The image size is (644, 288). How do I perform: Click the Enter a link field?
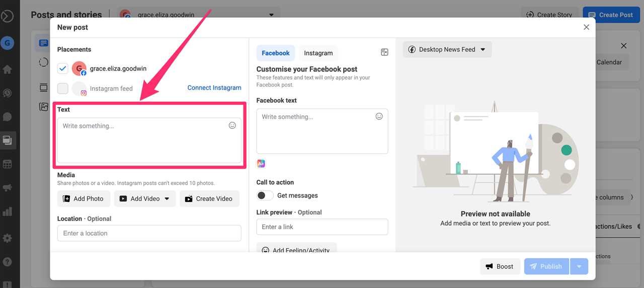click(322, 227)
